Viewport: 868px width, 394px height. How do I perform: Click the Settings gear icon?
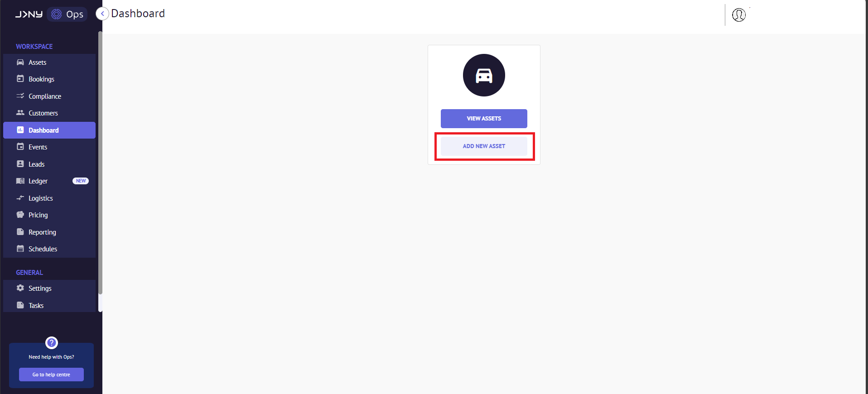[20, 288]
